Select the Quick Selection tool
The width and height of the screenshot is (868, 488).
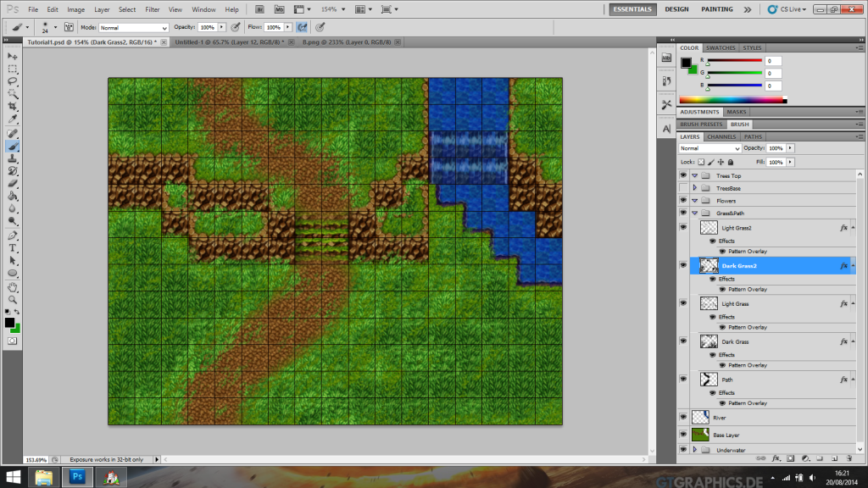(12, 93)
